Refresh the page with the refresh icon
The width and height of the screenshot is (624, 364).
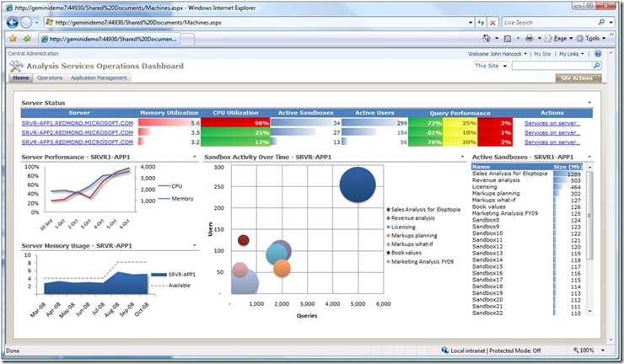point(481,23)
